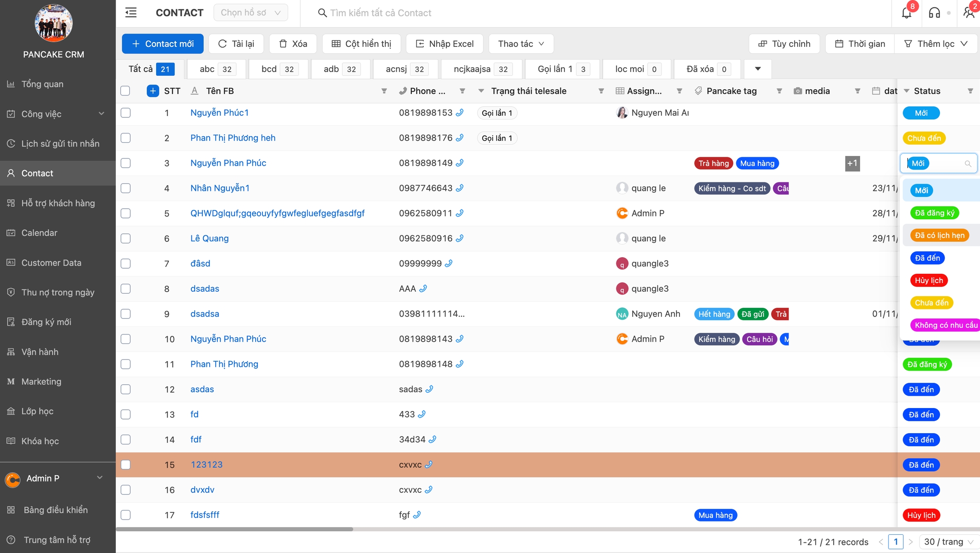Open contact link Lê Quang
The height and width of the screenshot is (553, 980).
point(209,238)
